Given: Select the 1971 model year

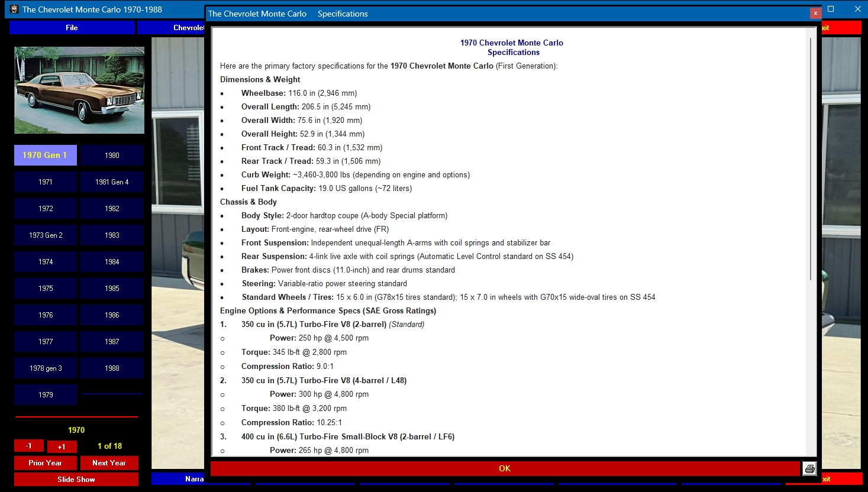Looking at the screenshot, I should [46, 182].
